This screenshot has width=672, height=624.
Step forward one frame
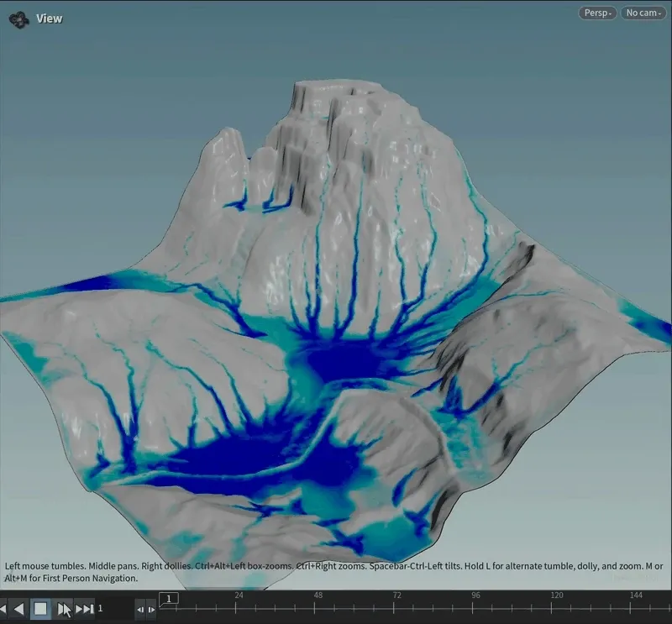tap(152, 609)
